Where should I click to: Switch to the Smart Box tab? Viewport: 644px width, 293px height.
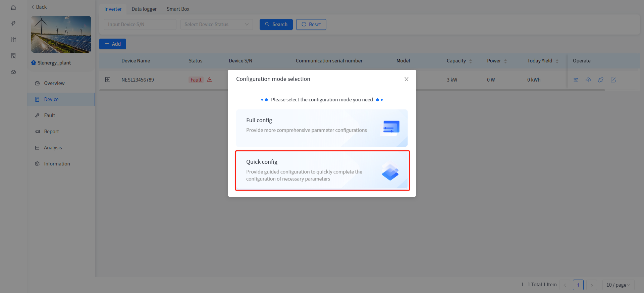click(x=178, y=9)
